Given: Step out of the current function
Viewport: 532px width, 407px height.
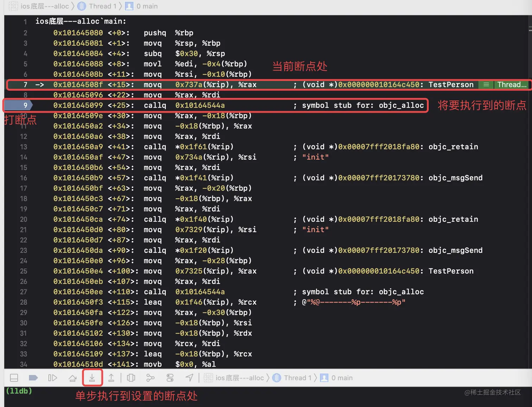Looking at the screenshot, I should 111,378.
